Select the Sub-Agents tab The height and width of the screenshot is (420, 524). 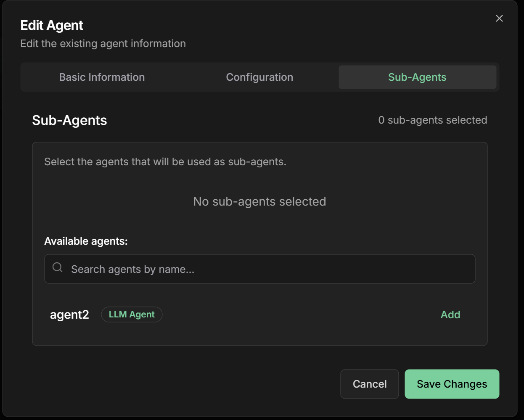(x=418, y=77)
